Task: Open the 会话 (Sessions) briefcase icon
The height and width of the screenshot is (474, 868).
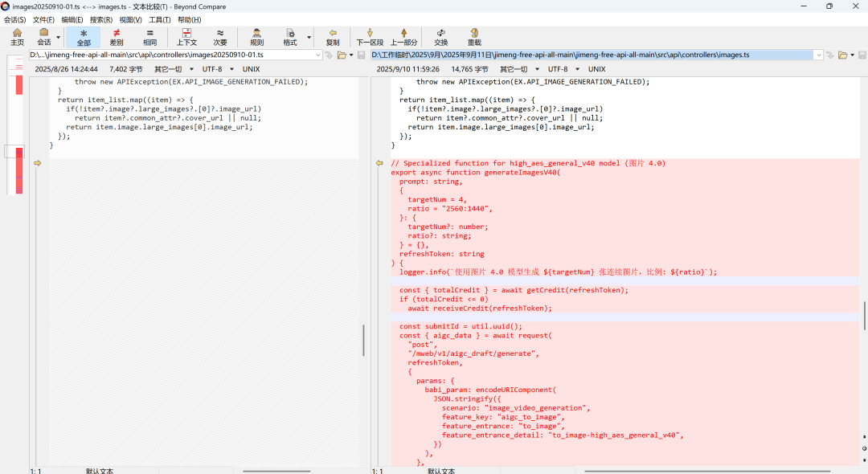Action: 43,37
